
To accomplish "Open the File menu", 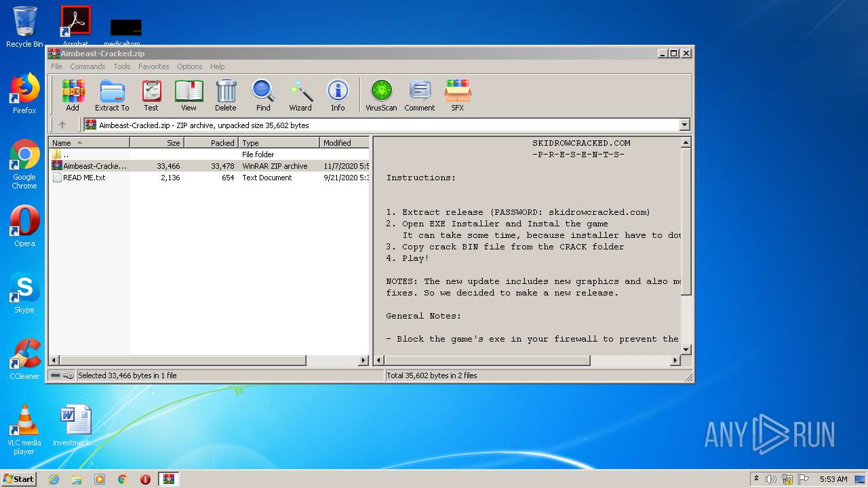I will point(56,66).
